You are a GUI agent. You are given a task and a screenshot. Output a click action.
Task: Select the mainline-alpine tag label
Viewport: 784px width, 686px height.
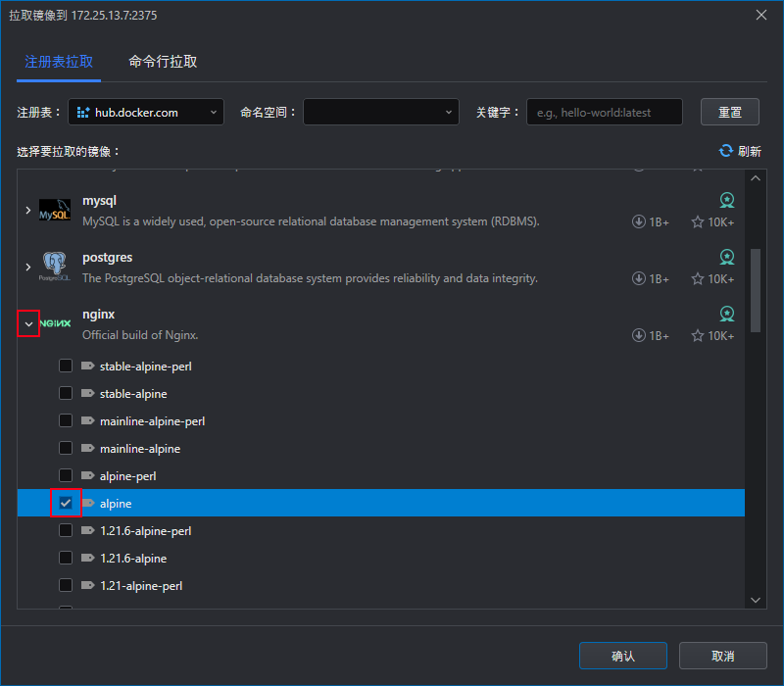[x=140, y=449]
